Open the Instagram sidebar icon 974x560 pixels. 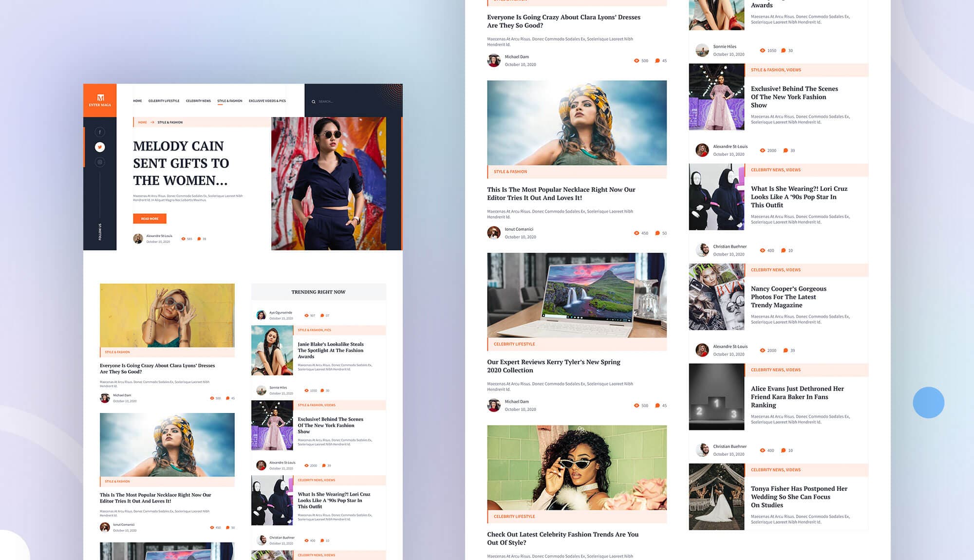pos(100,162)
